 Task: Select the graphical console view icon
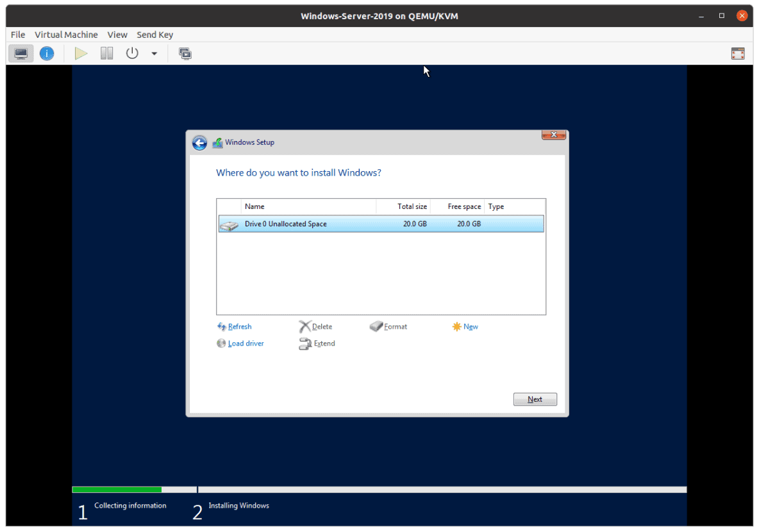[21, 53]
